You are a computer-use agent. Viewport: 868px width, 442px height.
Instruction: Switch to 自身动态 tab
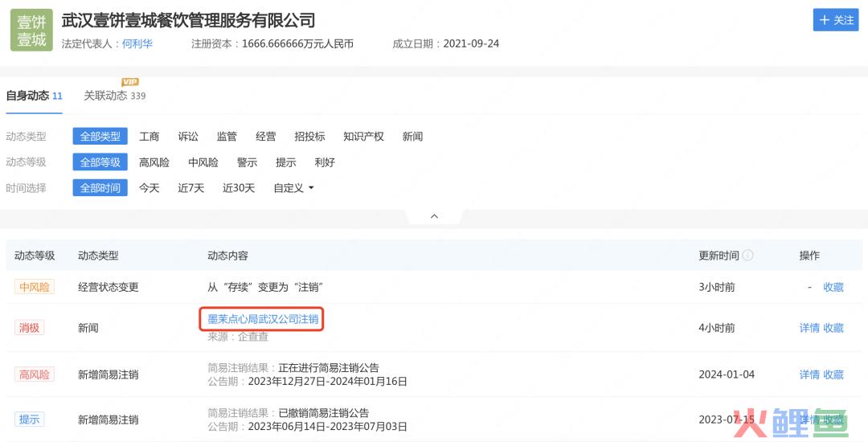coord(34,96)
